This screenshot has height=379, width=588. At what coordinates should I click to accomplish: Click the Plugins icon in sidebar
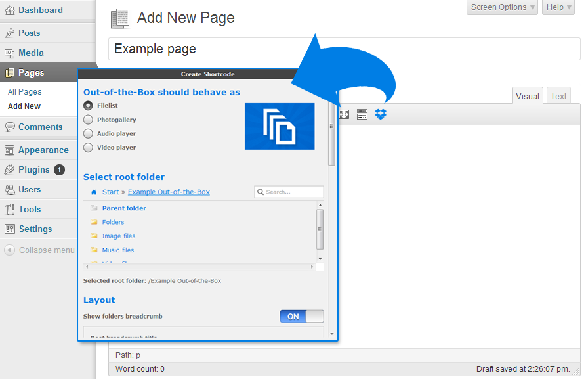[x=9, y=169]
